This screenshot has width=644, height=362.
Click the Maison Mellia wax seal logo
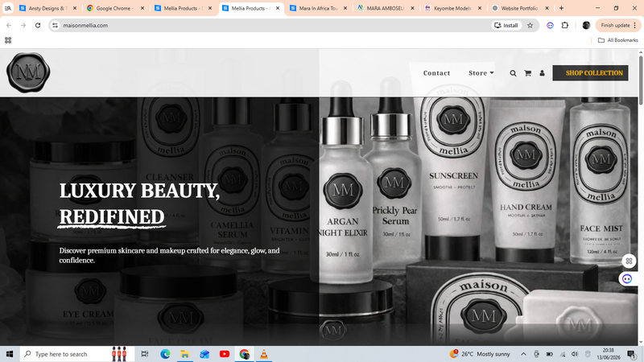[x=28, y=72]
